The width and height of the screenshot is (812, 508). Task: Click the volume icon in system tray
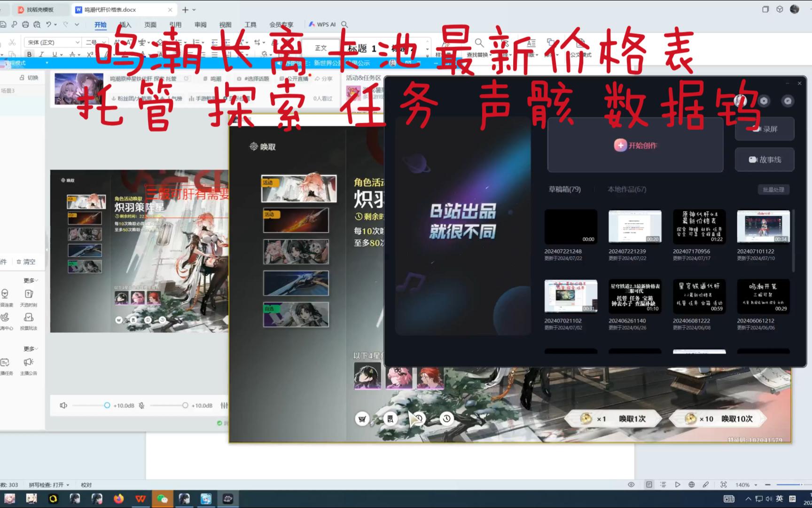click(x=769, y=499)
